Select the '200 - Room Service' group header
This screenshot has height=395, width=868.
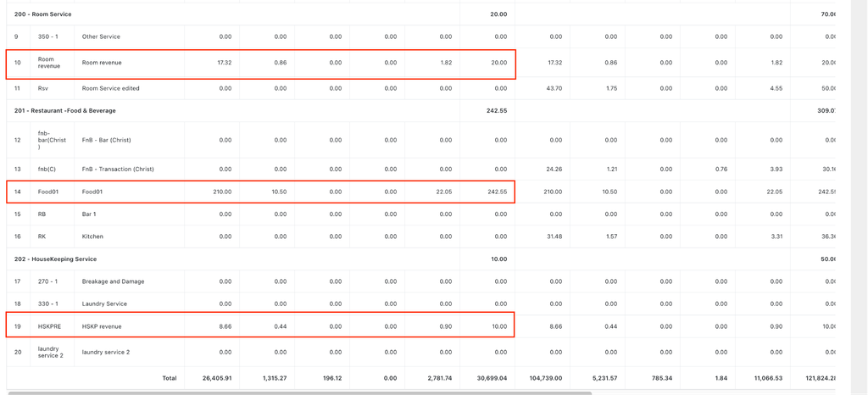pyautogui.click(x=42, y=14)
